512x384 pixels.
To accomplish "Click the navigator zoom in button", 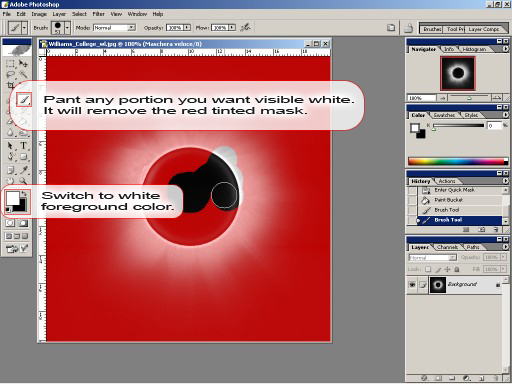I will tap(497, 98).
